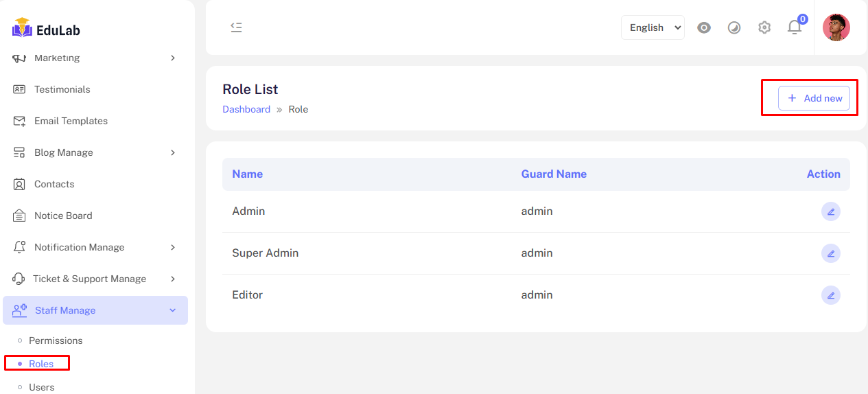Collapse the Staff Manage menu

[173, 310]
